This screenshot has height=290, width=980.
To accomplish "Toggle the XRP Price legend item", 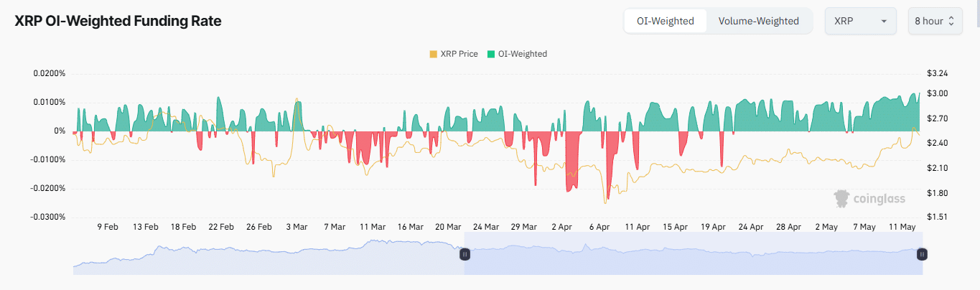I will click(453, 54).
